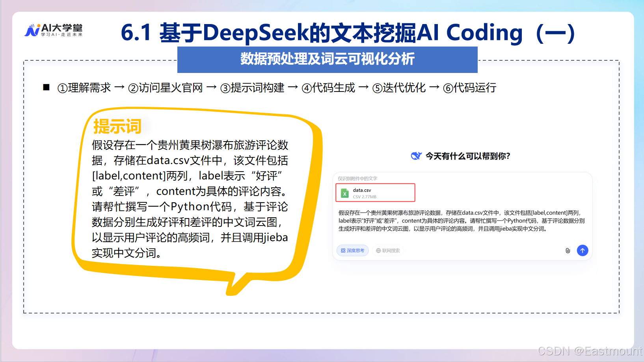Click into the DeepSeek prompt text area
644x362 pixels.
[x=462, y=221]
